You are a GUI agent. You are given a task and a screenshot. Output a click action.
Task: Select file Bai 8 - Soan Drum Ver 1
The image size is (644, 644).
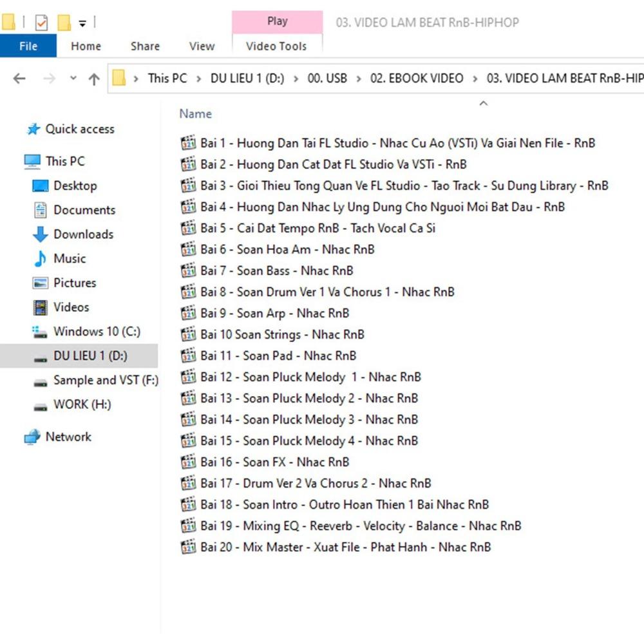click(x=327, y=292)
